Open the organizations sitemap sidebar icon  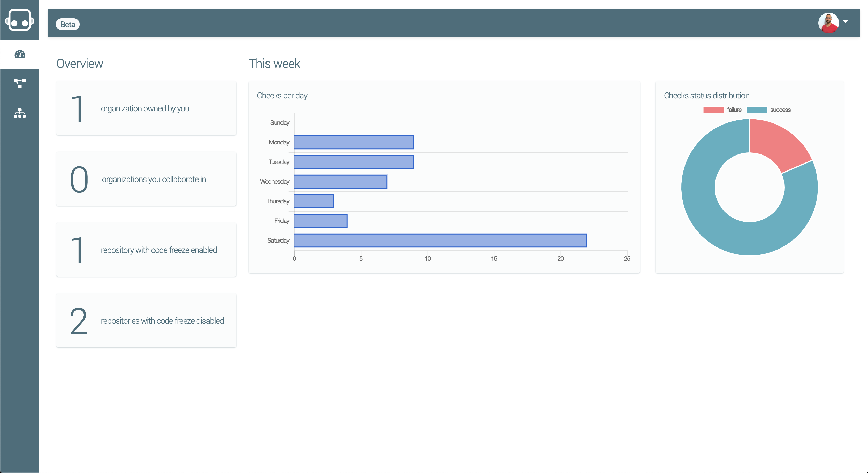pos(20,113)
